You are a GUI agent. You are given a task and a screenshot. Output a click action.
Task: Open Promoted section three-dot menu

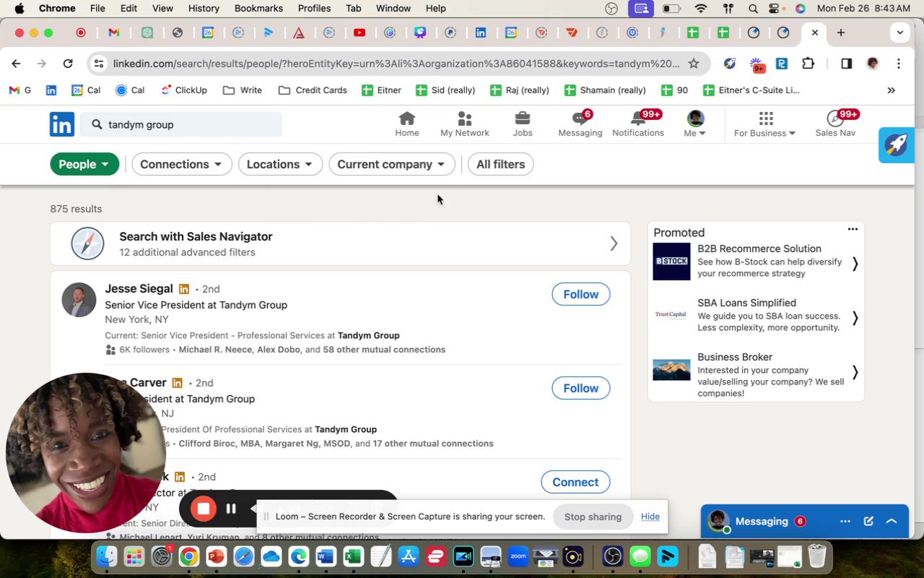pyautogui.click(x=853, y=229)
